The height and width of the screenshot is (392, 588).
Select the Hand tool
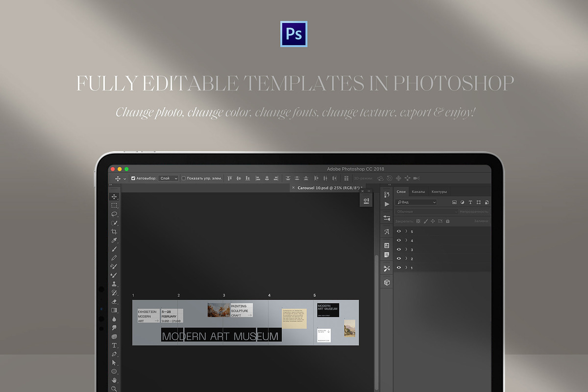pos(114,380)
